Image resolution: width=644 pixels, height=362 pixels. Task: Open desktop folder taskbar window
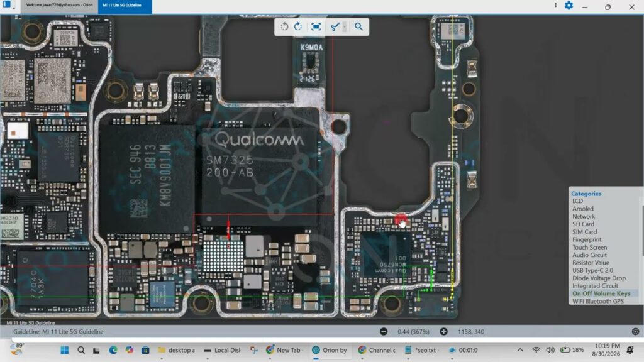tap(177, 350)
